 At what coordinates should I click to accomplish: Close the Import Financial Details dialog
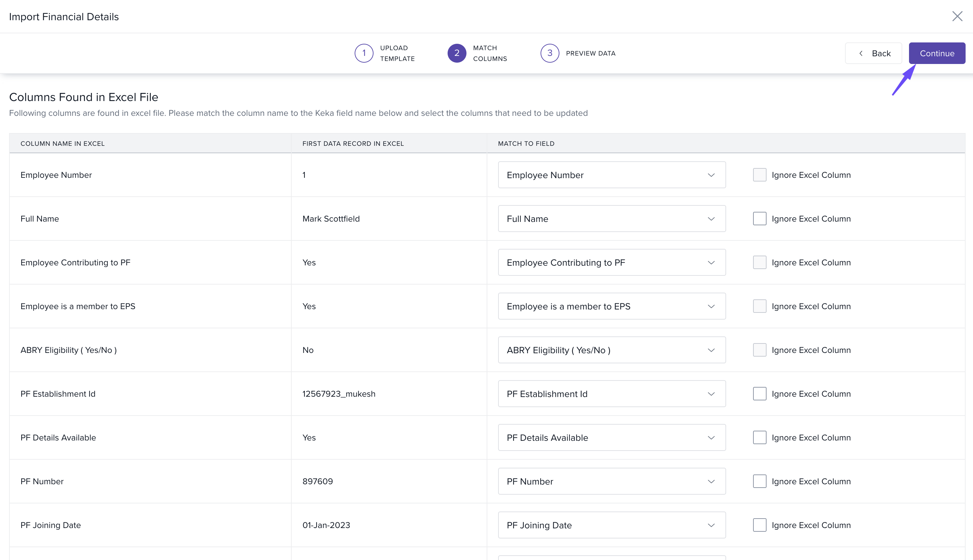pyautogui.click(x=957, y=16)
